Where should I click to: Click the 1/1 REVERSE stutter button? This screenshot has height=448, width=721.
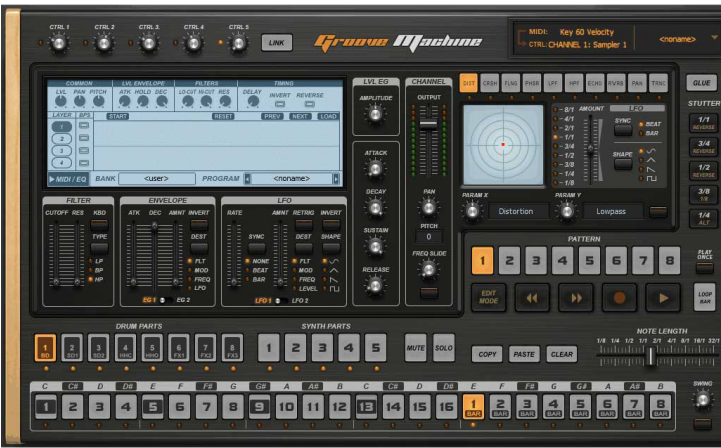pos(704,123)
